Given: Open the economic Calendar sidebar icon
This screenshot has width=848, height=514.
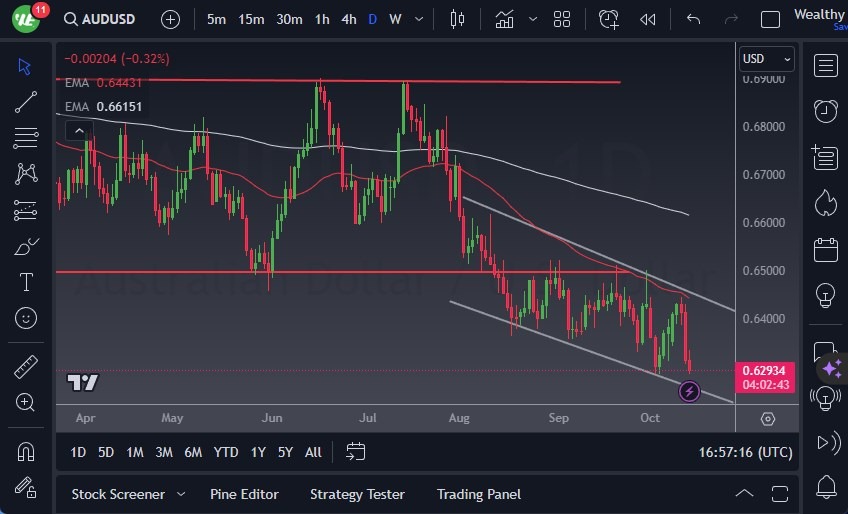Looking at the screenshot, I should pos(825,249).
